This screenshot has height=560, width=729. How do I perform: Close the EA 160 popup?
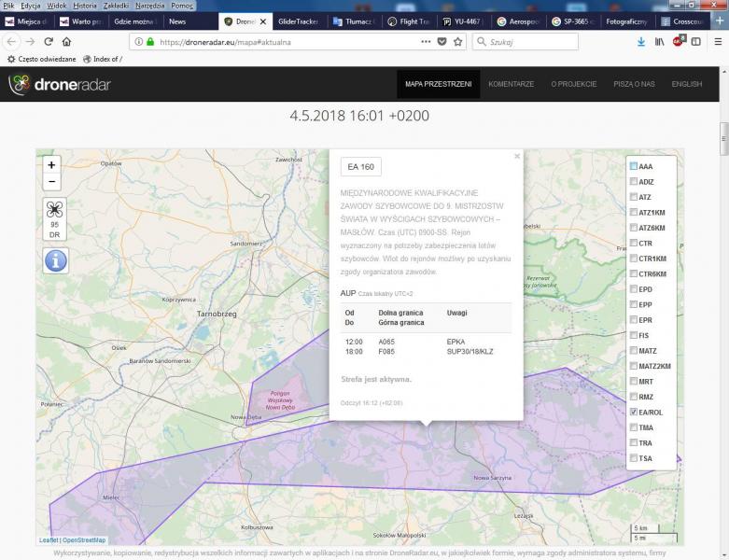[x=517, y=157]
